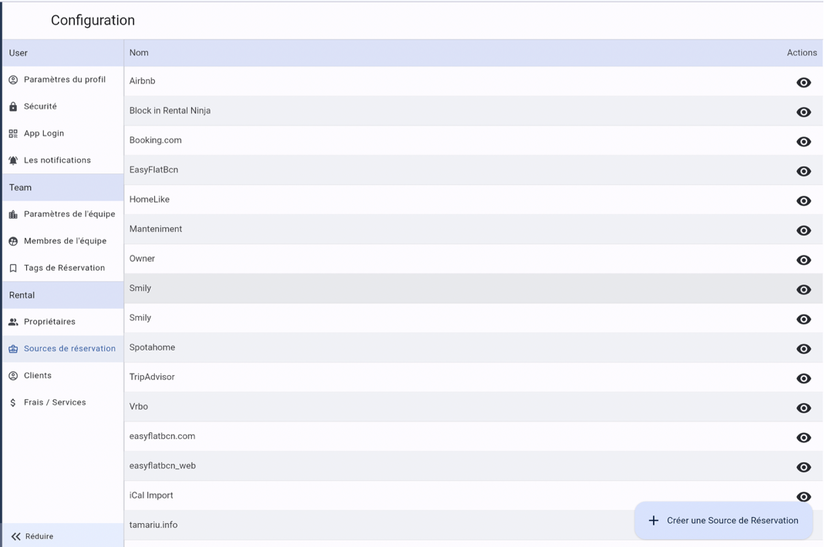This screenshot has height=547, width=828.
Task: Click the profile icon beside Paramètres du profil
Action: (13, 80)
